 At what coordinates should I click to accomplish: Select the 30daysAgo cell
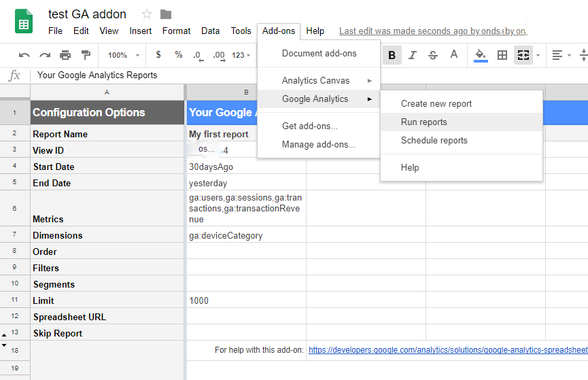246,167
